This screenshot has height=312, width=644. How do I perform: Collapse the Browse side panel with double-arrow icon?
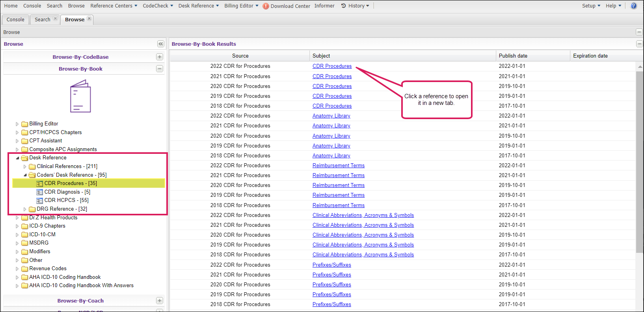click(160, 44)
